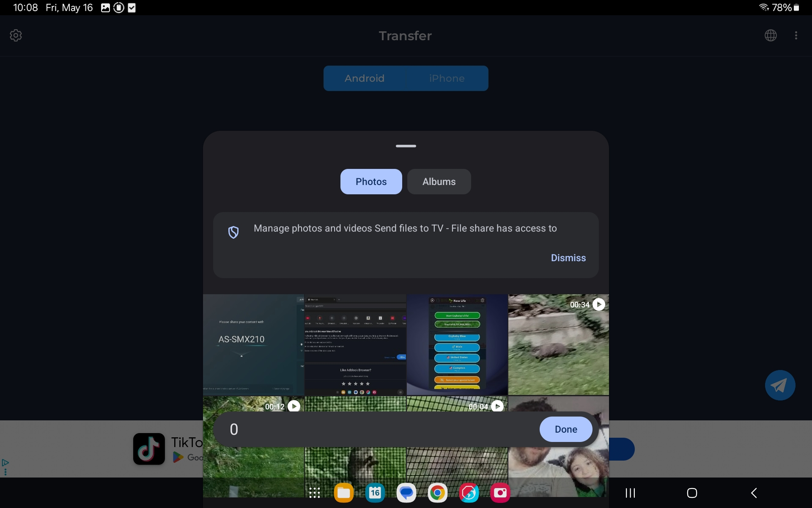
Task: Open the three-dot overflow menu
Action: [796, 36]
